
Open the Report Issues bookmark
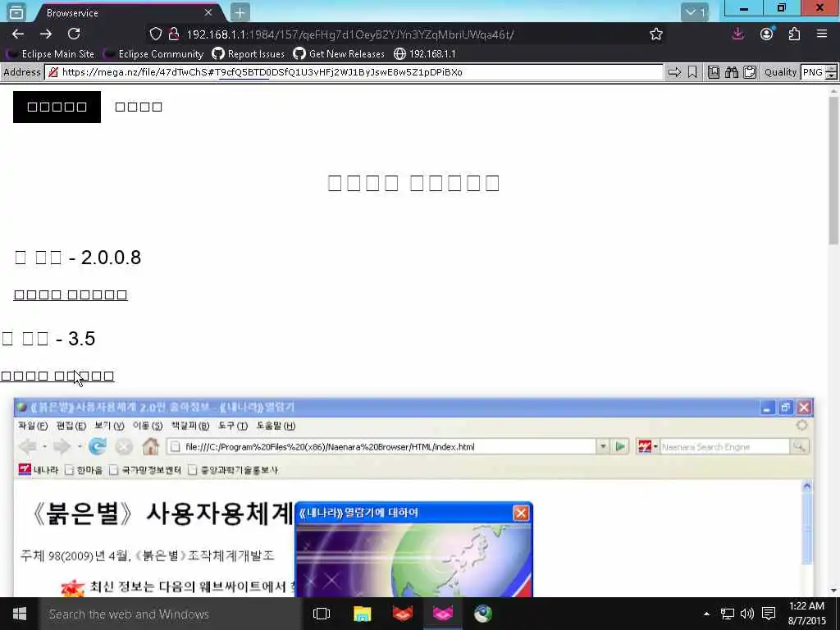coord(248,54)
